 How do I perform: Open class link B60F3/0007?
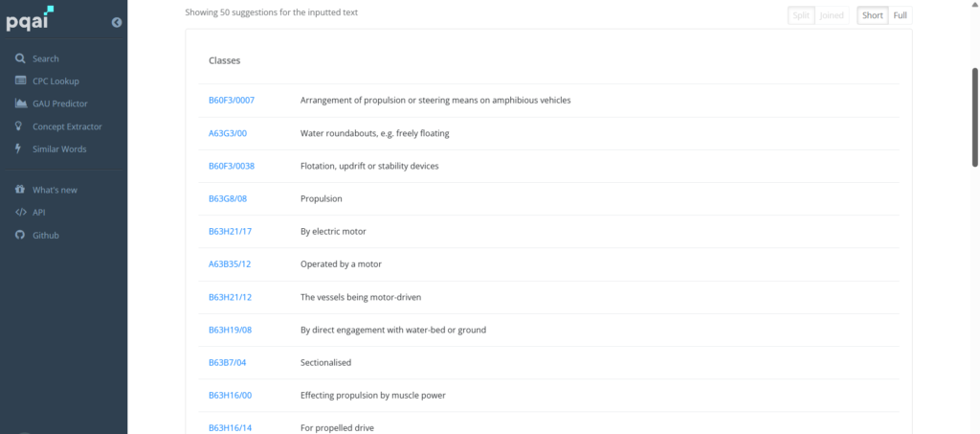click(232, 100)
